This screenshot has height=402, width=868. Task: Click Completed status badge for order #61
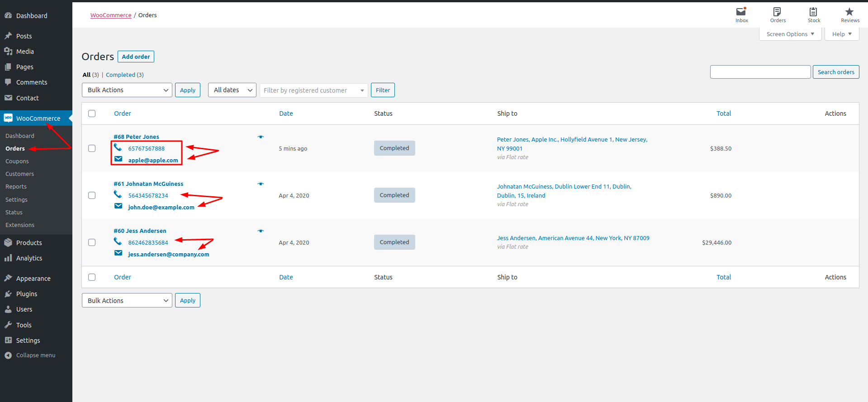click(x=394, y=195)
